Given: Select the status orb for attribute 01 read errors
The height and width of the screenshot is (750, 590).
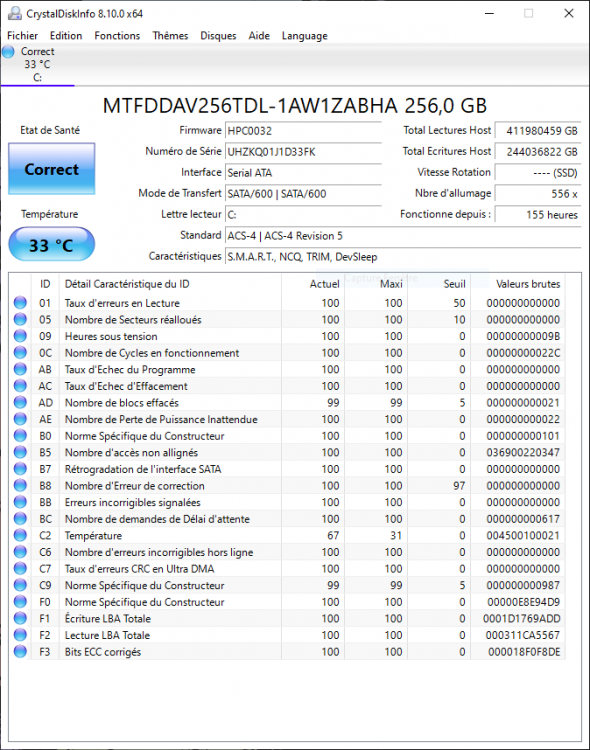Looking at the screenshot, I should tap(20, 303).
